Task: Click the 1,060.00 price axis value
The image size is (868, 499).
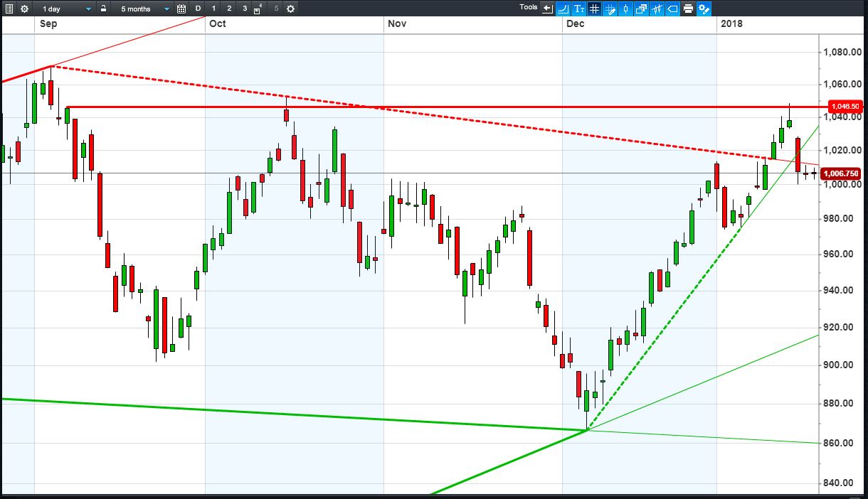Action: [x=842, y=84]
